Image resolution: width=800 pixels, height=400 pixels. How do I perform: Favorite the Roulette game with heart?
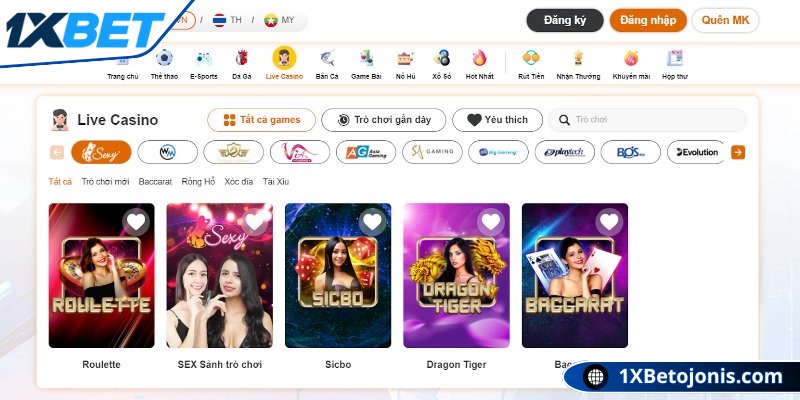[x=136, y=222]
